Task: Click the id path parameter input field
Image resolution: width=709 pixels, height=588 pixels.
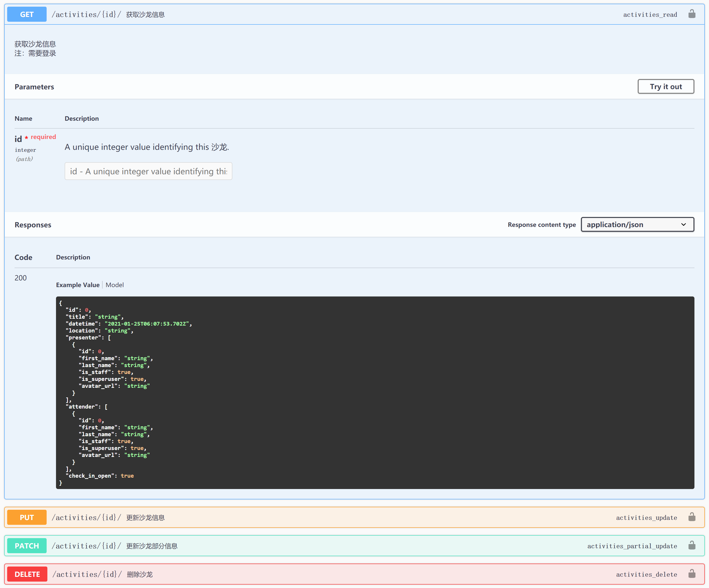Action: [149, 172]
